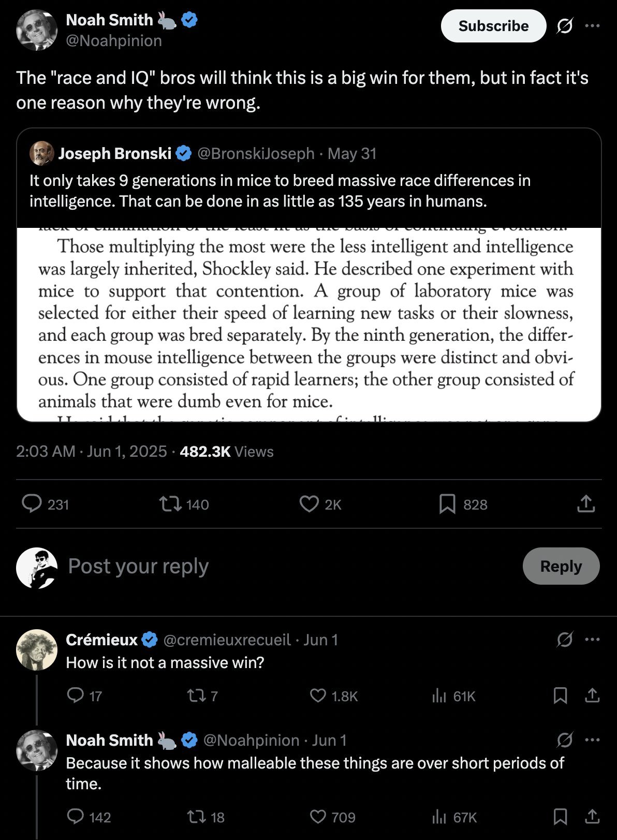Open replies on the main post

[x=32, y=504]
